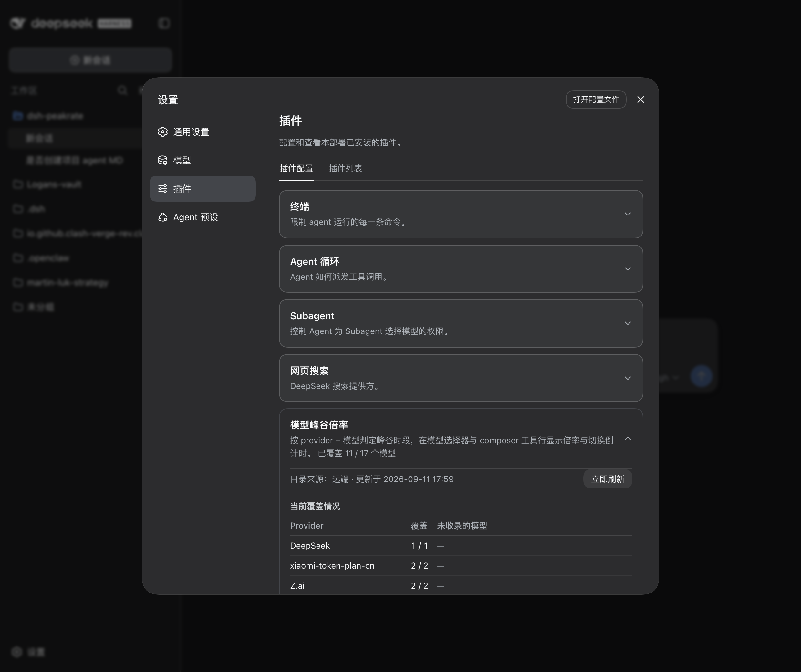Click the 立即刷新 button
This screenshot has width=801, height=672.
click(608, 479)
